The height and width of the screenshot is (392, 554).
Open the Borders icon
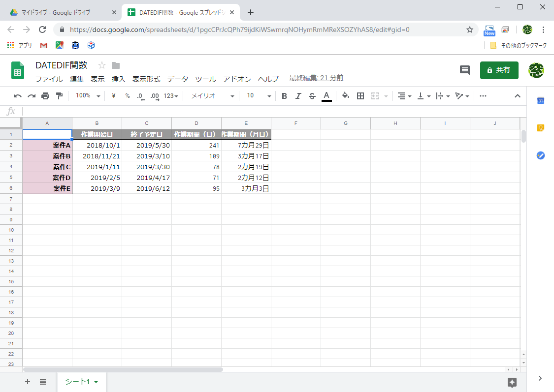coord(360,95)
